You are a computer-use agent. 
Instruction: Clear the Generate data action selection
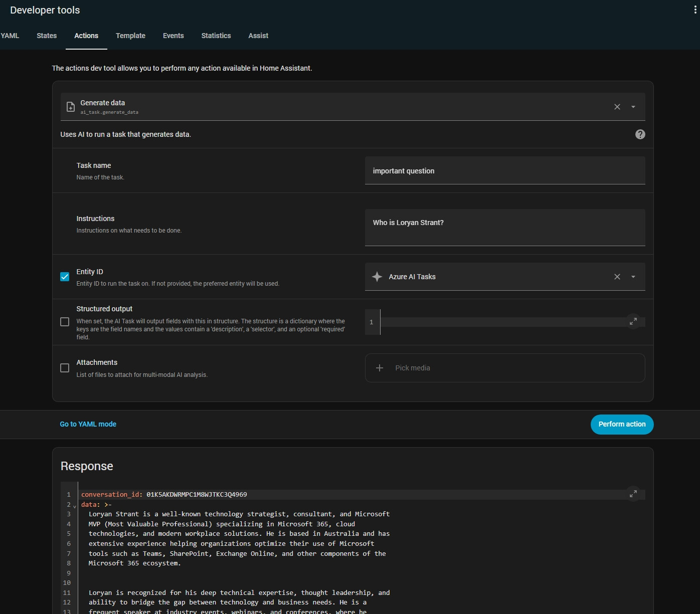617,107
